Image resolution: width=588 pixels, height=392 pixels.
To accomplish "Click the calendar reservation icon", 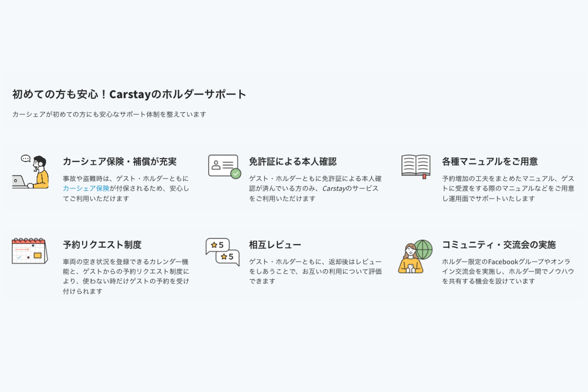I will pyautogui.click(x=29, y=251).
